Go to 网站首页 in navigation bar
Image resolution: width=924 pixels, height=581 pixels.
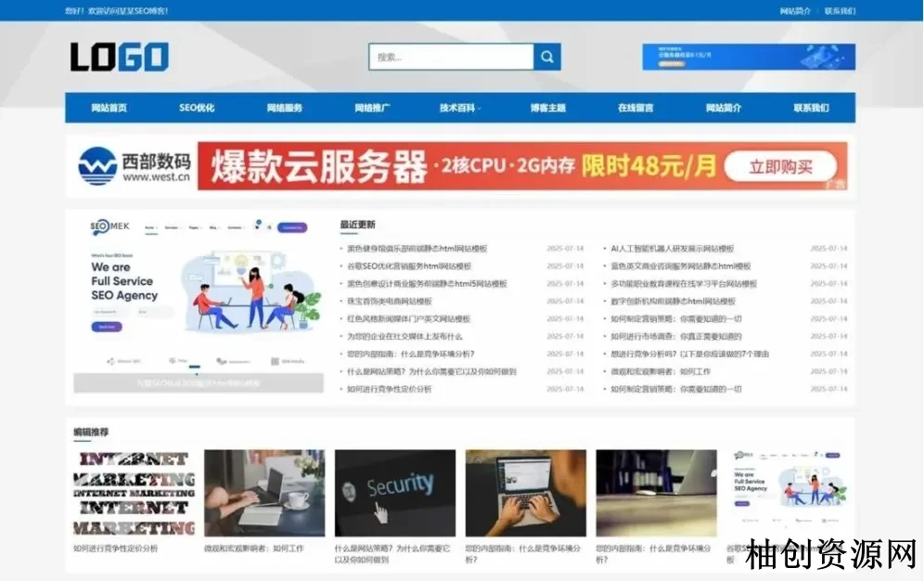pyautogui.click(x=109, y=108)
